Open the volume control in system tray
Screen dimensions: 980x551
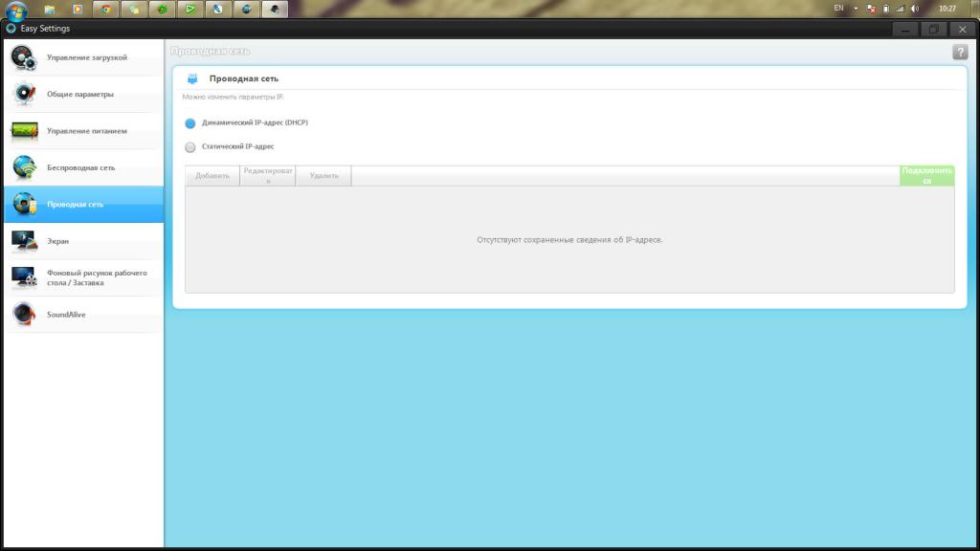(915, 9)
